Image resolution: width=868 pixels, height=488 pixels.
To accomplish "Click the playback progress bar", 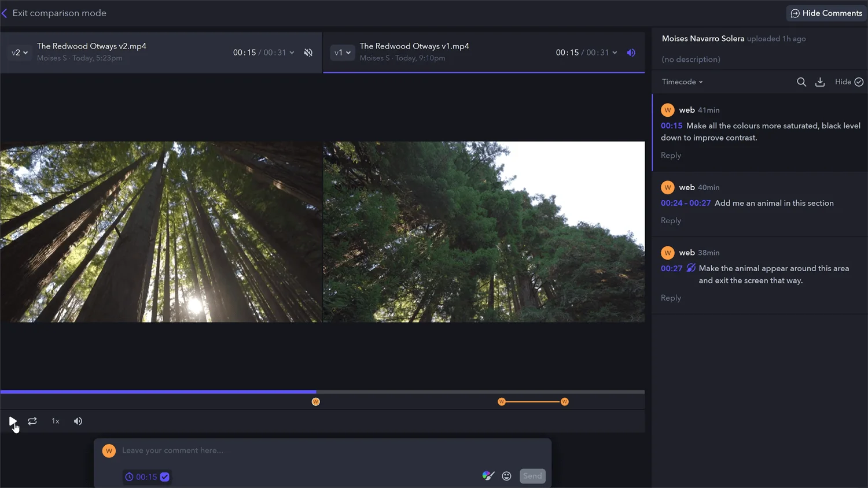I will point(322,392).
